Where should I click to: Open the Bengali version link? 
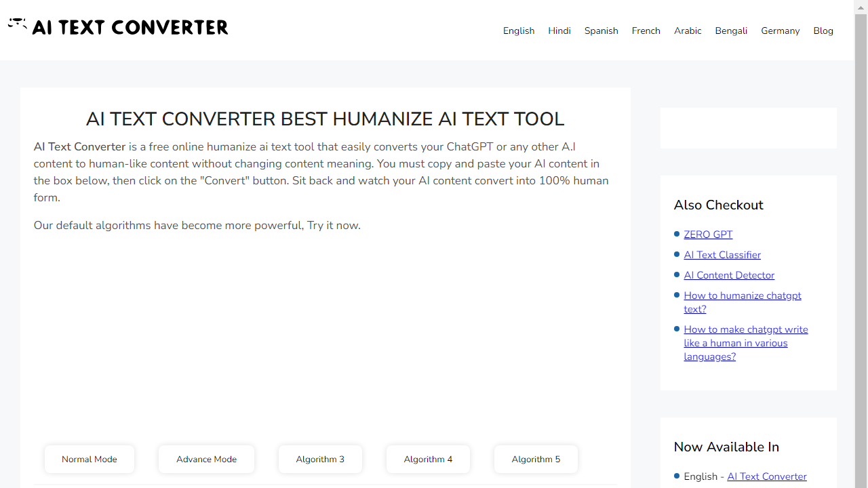click(731, 30)
